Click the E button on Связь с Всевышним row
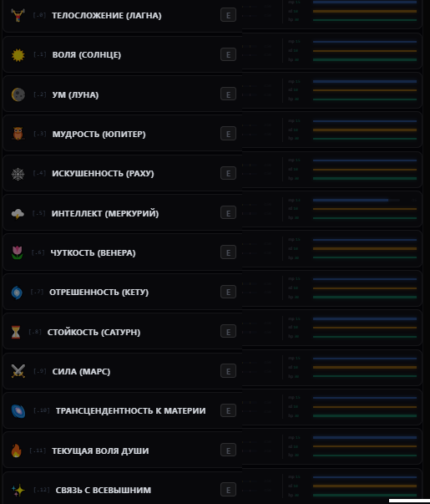430x504 pixels. point(228,490)
